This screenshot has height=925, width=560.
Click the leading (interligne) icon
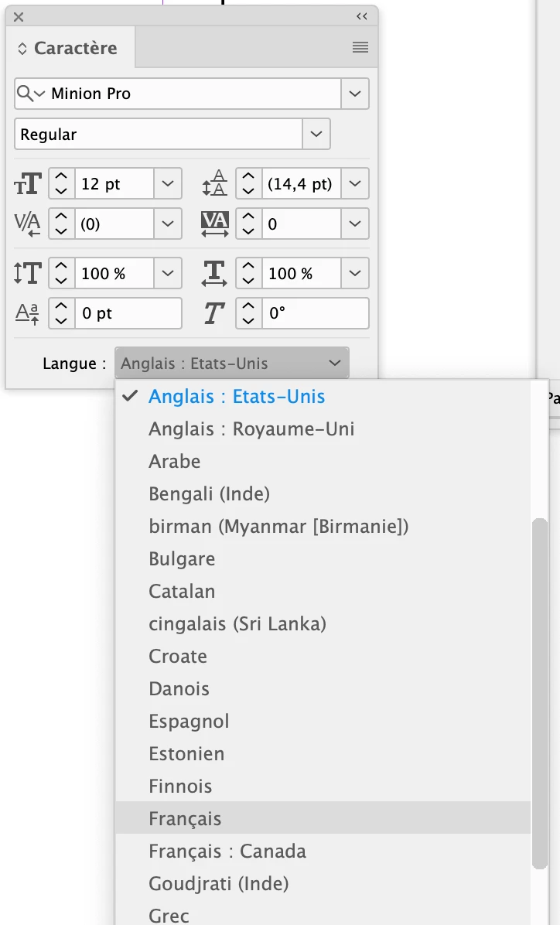click(x=214, y=183)
